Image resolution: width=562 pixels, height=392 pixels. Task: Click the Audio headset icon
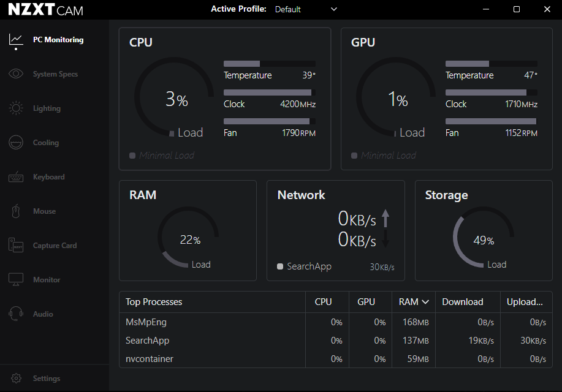[x=16, y=314]
